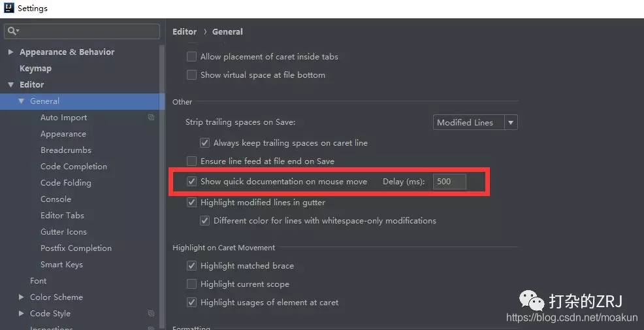
Task: Uncheck Show quick documentation on mouse move
Action: click(191, 181)
